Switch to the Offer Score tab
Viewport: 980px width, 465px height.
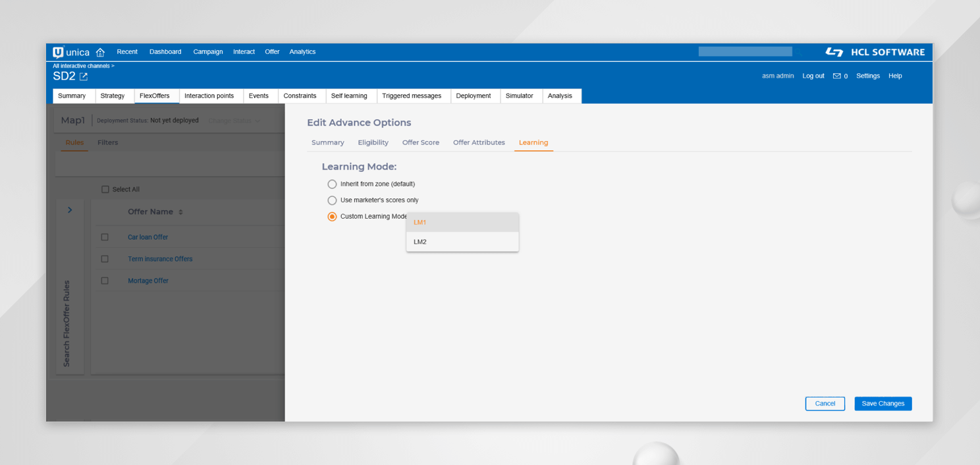point(420,143)
